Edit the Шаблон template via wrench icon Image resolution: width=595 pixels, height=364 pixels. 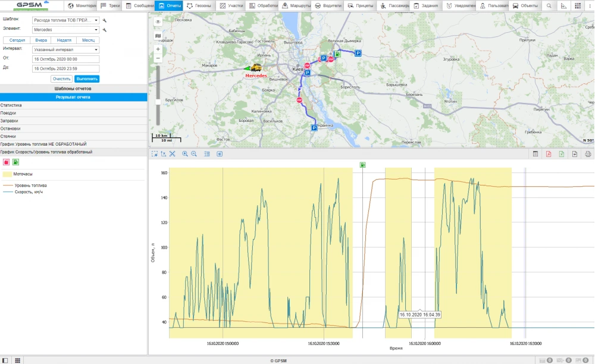pyautogui.click(x=105, y=20)
